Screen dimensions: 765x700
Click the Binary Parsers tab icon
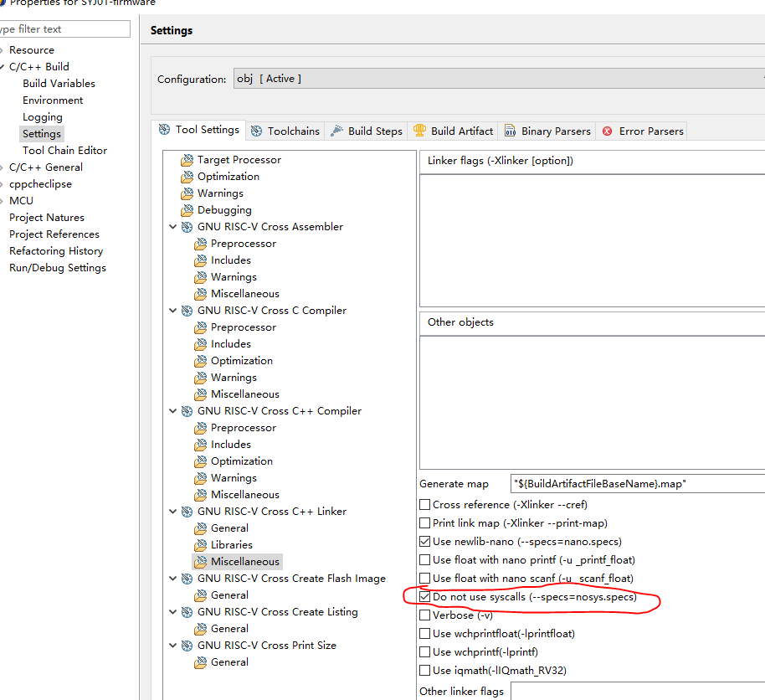[510, 131]
